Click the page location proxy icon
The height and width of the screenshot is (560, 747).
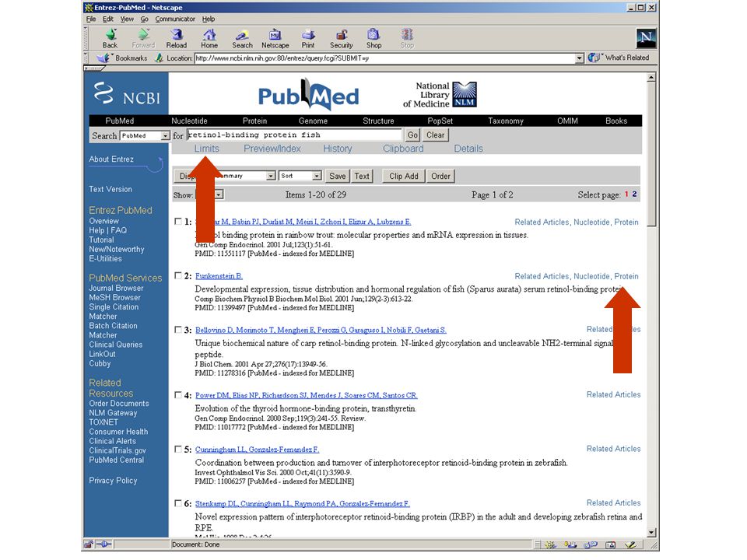click(x=159, y=58)
